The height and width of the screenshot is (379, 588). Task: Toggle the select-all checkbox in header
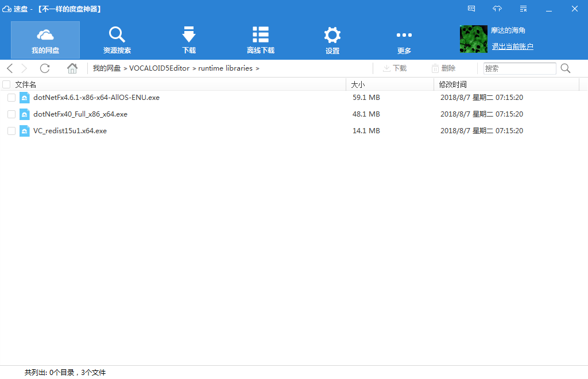[6, 84]
